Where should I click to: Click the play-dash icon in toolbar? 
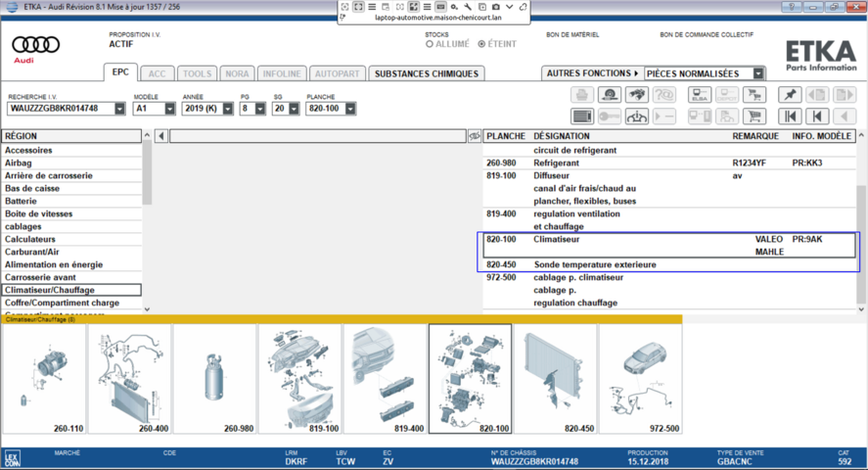tap(664, 117)
